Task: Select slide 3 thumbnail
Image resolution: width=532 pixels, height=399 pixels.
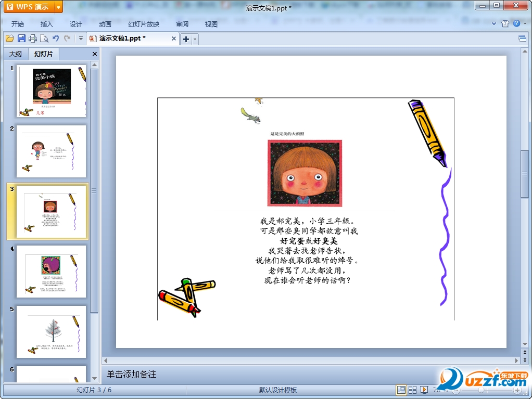Action: click(51, 212)
